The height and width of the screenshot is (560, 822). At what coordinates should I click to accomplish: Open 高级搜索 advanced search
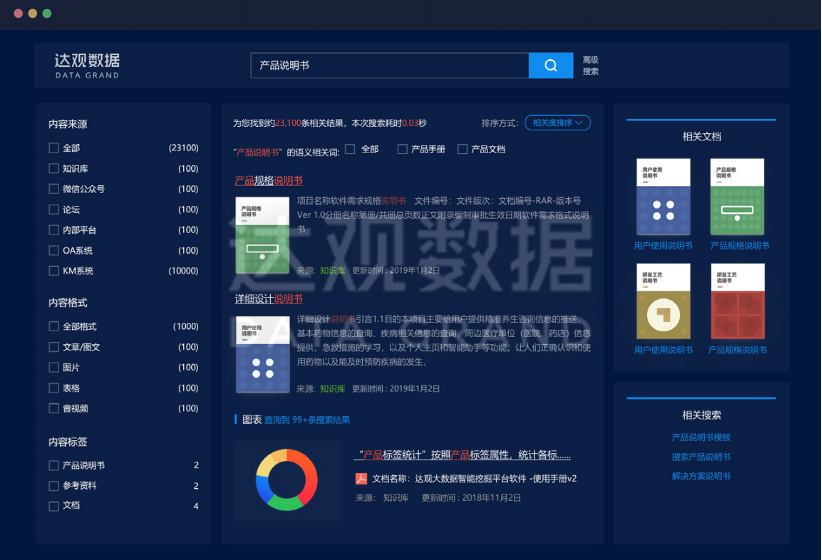click(x=591, y=66)
